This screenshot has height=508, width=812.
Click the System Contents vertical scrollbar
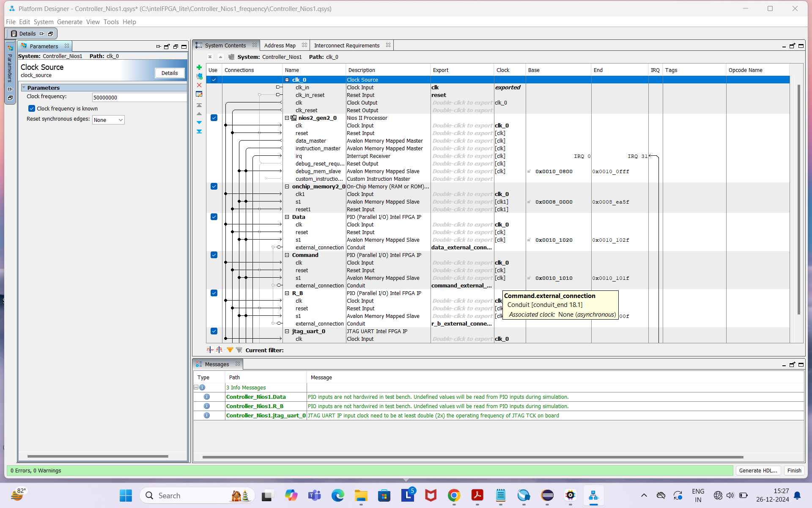(x=799, y=199)
